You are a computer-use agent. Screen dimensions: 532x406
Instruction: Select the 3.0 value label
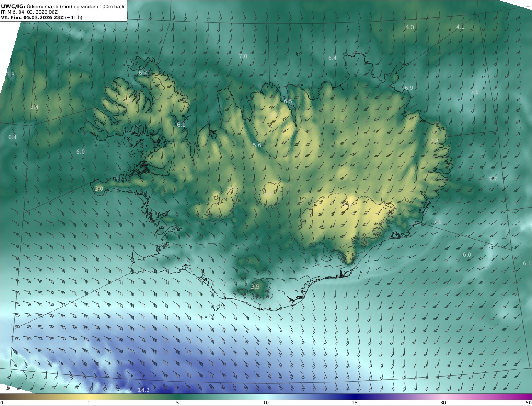(x=99, y=188)
